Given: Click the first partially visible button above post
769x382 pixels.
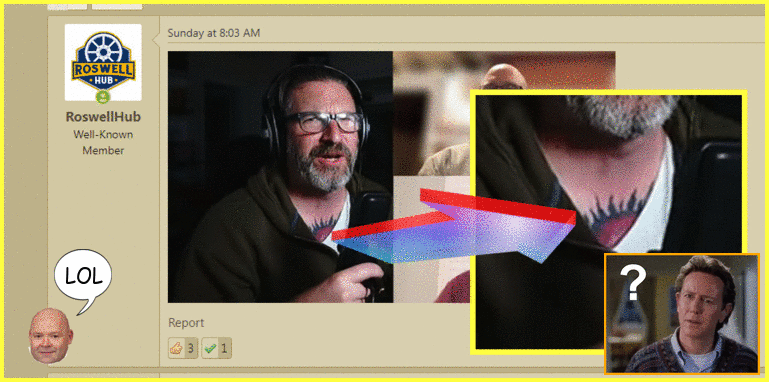Looking at the screenshot, I should coord(67,5).
